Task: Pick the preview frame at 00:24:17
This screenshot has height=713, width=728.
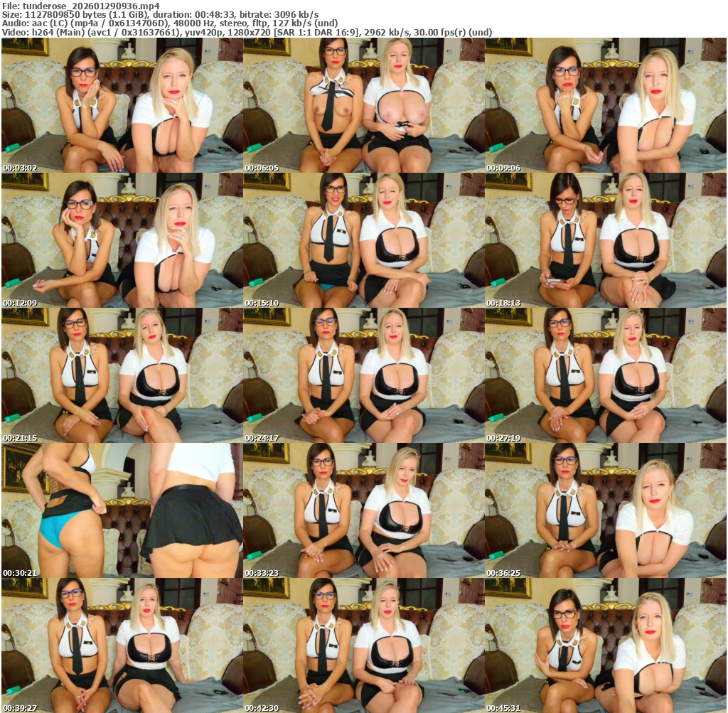Action: [x=364, y=375]
